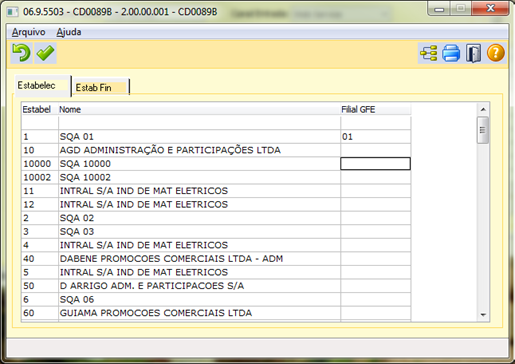
Task: Click the blue printer icon
Action: point(451,53)
